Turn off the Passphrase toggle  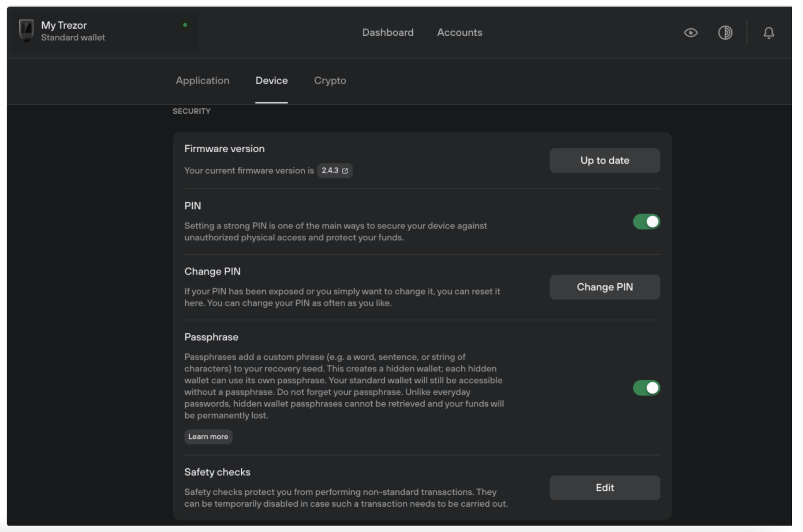click(x=646, y=388)
